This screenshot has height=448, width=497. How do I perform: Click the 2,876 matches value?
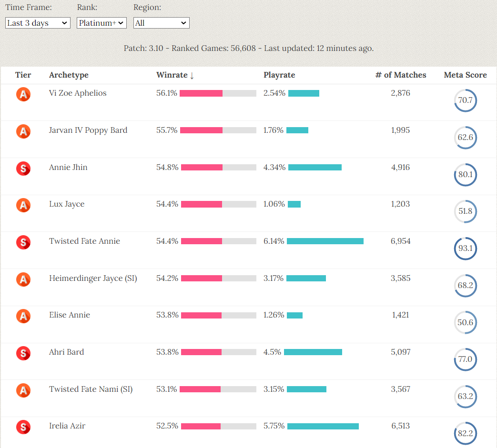(401, 93)
